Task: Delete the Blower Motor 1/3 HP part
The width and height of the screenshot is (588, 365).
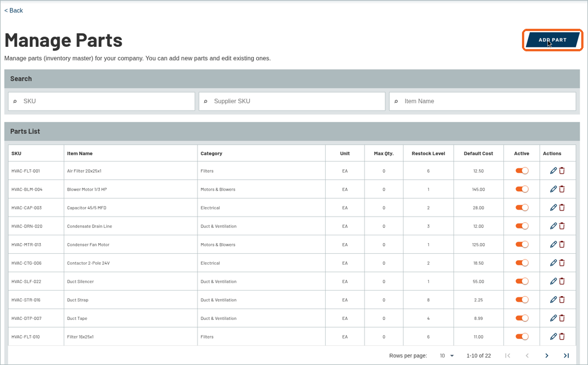Action: tap(561, 189)
